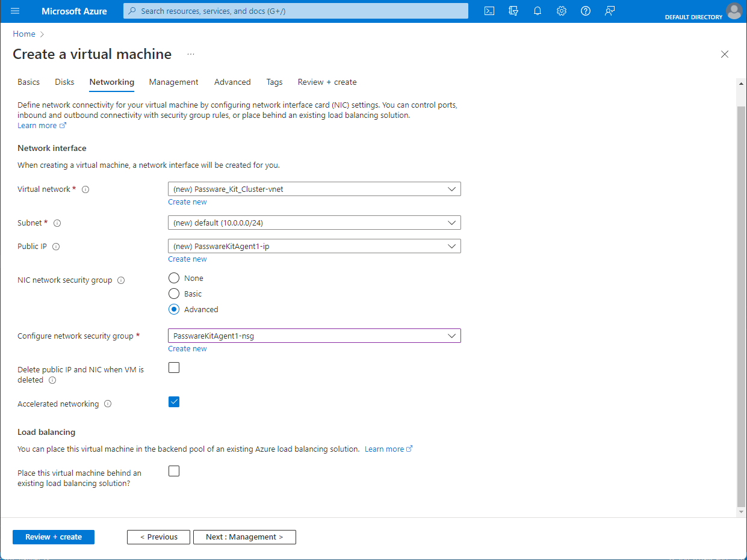Expand the Public IP dropdown
747x560 pixels.
point(314,246)
